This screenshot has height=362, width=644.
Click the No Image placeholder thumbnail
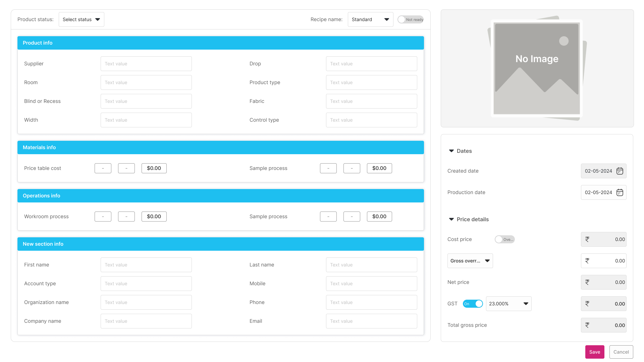pos(537,68)
